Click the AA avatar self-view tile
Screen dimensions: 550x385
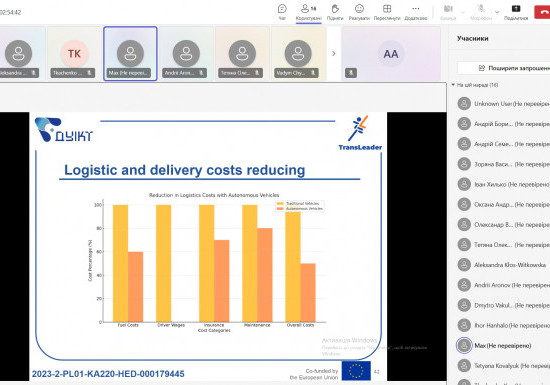[391, 54]
